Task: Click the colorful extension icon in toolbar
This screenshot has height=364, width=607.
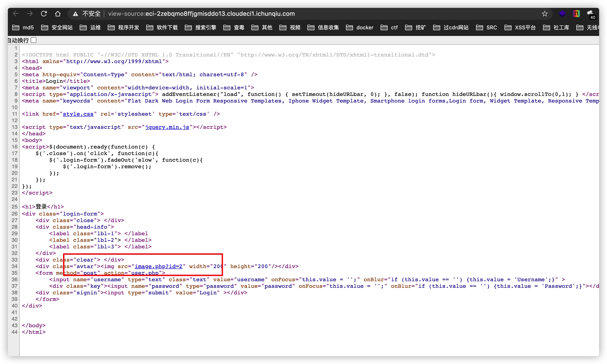Action: click(576, 14)
